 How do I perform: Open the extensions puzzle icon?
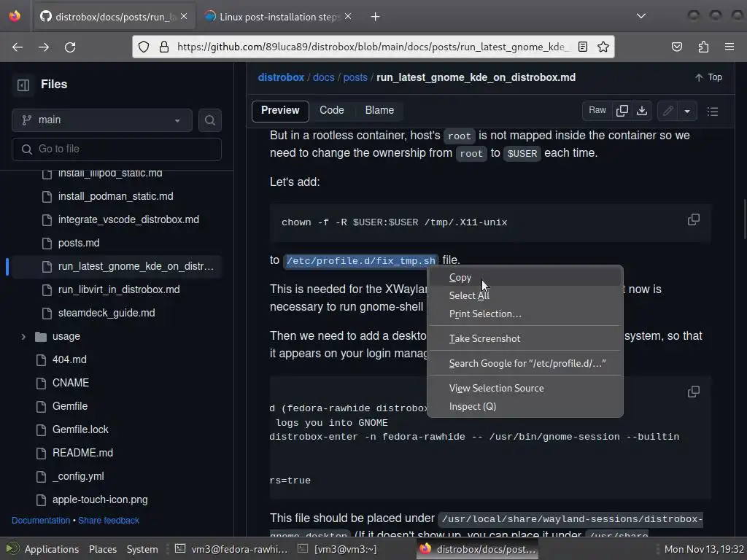703,47
